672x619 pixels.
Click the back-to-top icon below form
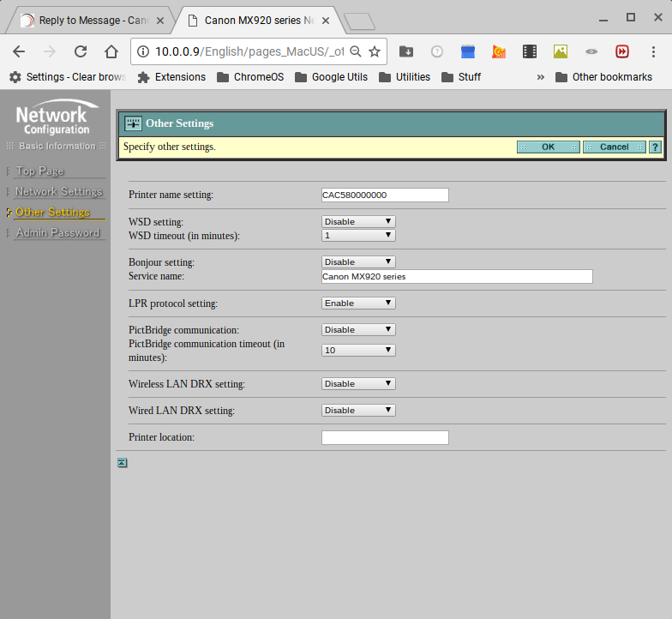[122, 463]
